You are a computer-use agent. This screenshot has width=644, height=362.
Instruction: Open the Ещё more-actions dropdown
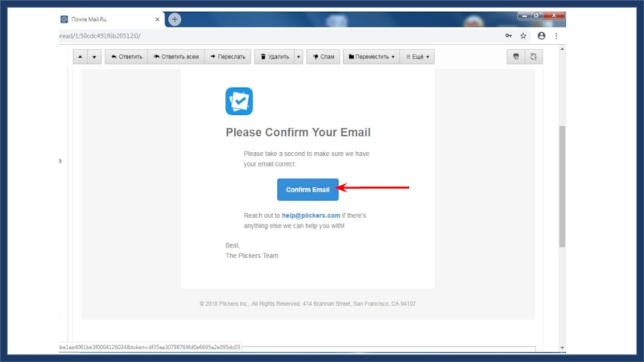pyautogui.click(x=417, y=56)
